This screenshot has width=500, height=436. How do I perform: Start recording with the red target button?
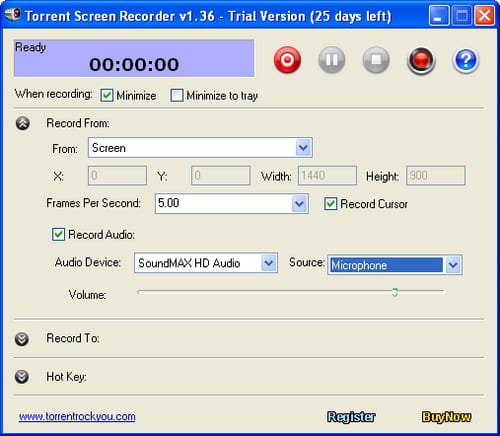[287, 60]
